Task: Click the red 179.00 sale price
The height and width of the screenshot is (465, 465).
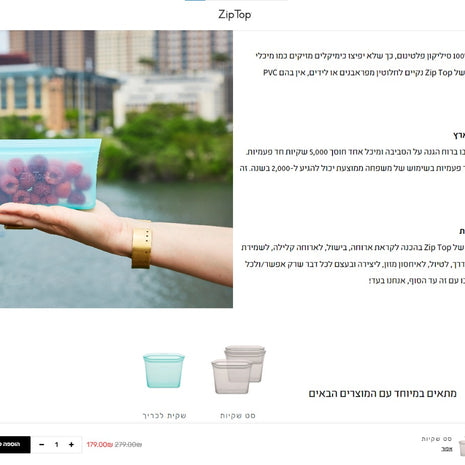Action: pos(100,445)
